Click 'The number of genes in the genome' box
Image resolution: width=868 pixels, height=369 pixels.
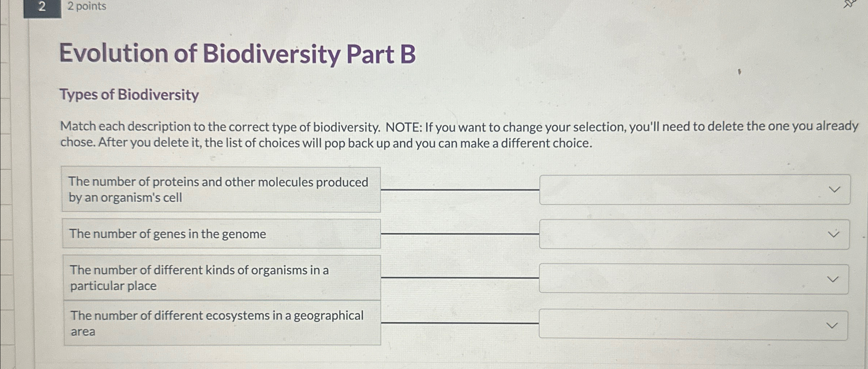click(221, 234)
